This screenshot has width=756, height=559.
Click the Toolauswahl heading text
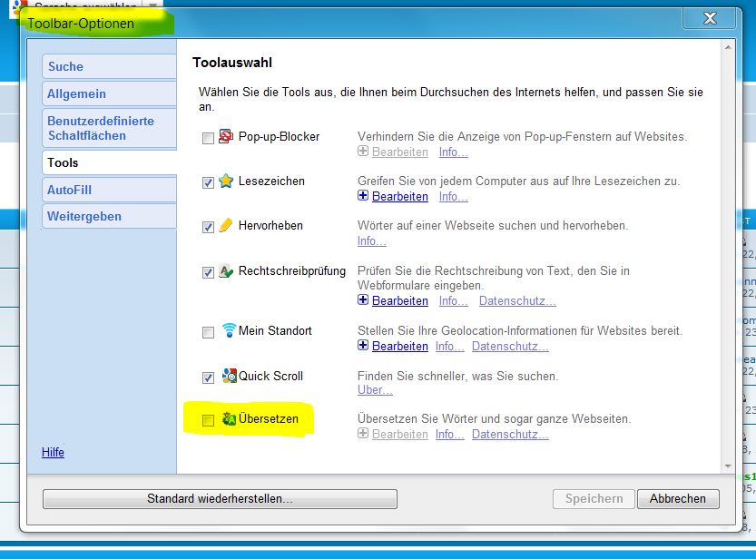(232, 63)
